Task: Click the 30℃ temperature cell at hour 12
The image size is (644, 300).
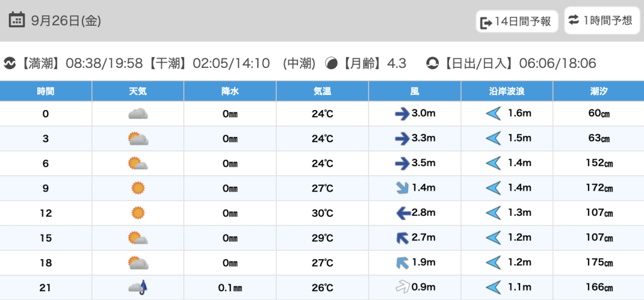Action: pyautogui.click(x=323, y=213)
